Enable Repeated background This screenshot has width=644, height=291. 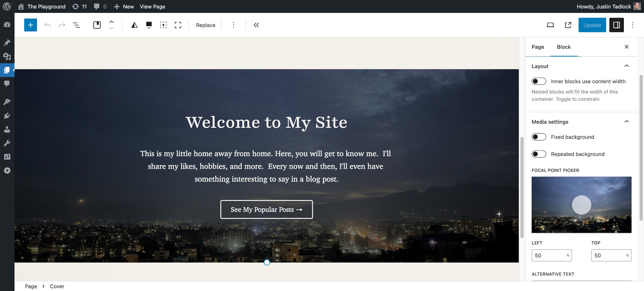(x=539, y=154)
